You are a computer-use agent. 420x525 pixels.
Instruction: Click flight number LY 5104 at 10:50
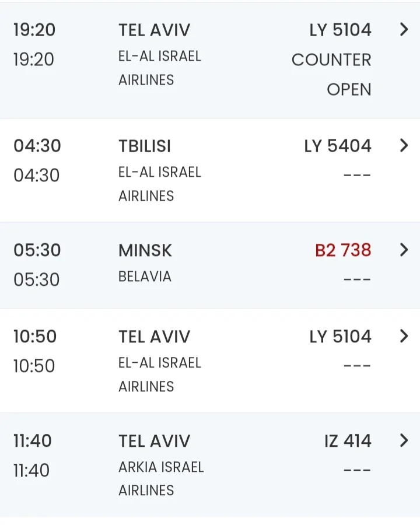(x=340, y=337)
